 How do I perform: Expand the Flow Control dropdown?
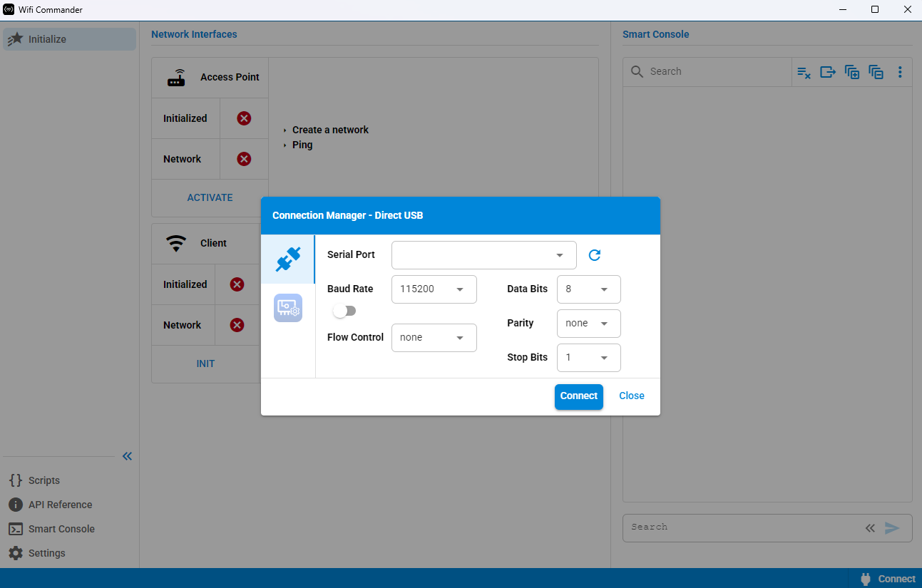pos(434,338)
